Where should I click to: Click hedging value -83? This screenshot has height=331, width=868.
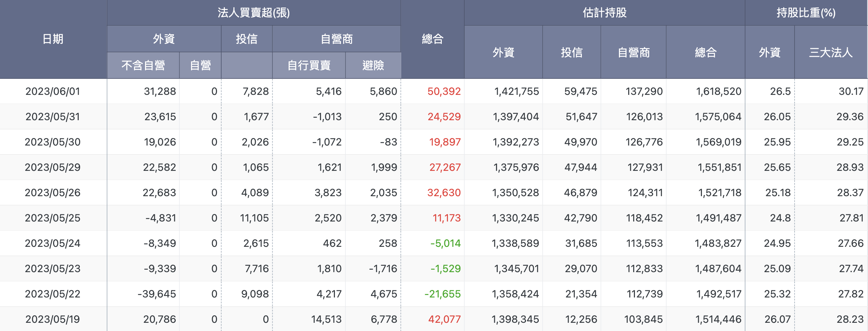pos(389,142)
